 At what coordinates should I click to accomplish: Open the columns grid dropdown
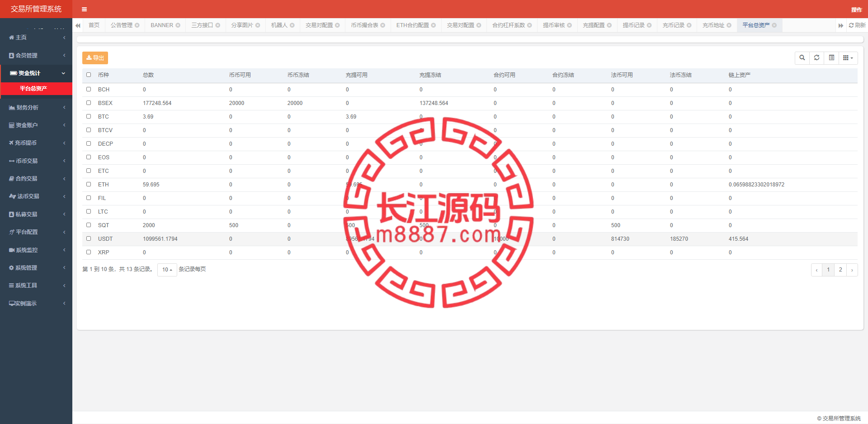pos(848,57)
